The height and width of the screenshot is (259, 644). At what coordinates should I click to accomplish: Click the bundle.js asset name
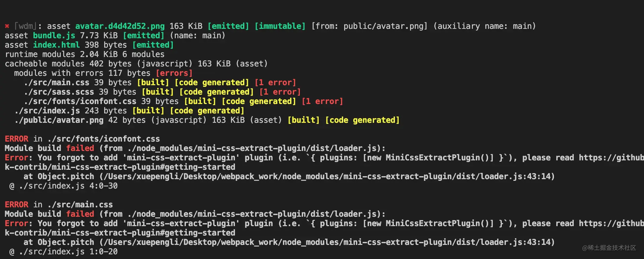click(54, 36)
